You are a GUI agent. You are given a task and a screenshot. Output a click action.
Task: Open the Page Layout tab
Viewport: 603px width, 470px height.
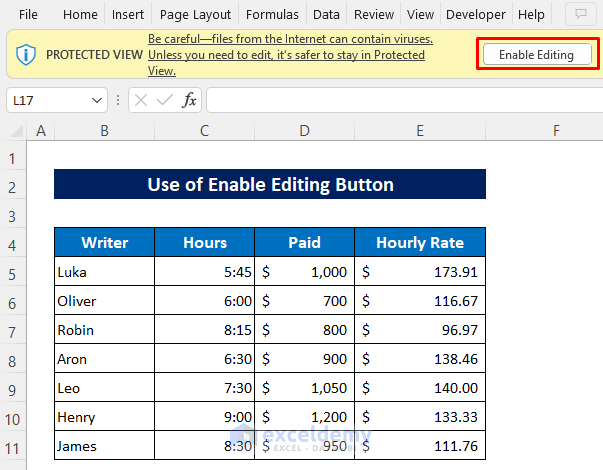(195, 15)
